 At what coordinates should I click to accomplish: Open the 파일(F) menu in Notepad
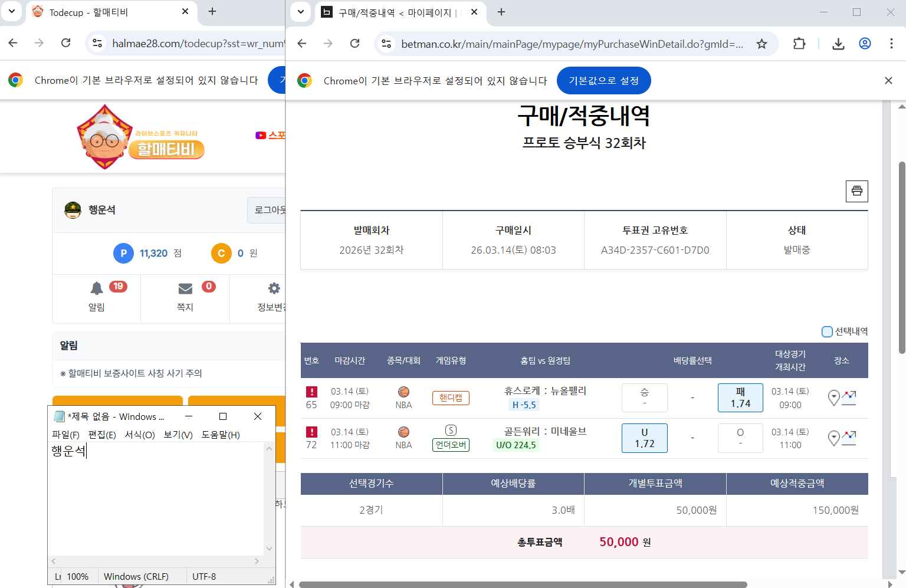(65, 435)
